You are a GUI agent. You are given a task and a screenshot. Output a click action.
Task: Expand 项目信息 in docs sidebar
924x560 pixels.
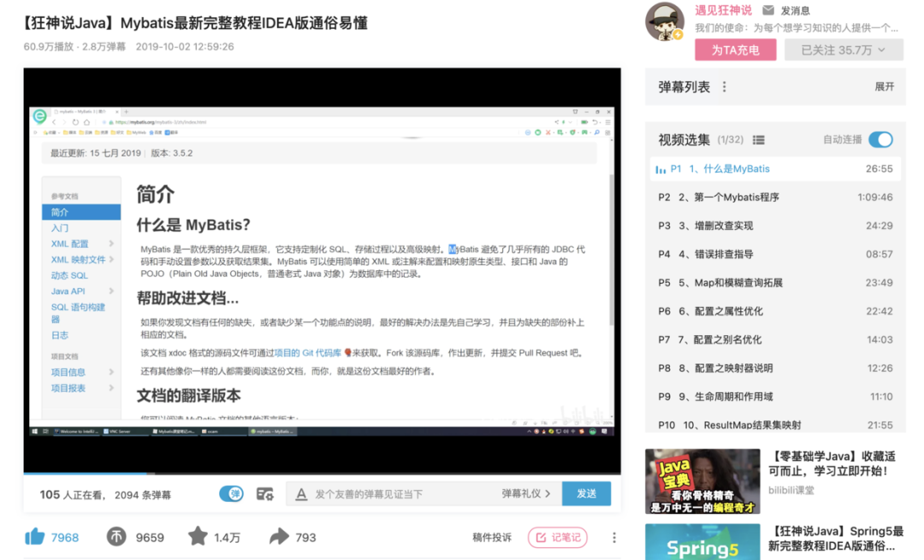tap(111, 372)
